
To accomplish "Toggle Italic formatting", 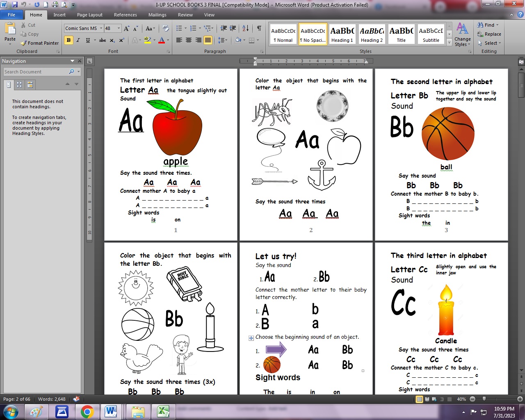I will pyautogui.click(x=78, y=40).
